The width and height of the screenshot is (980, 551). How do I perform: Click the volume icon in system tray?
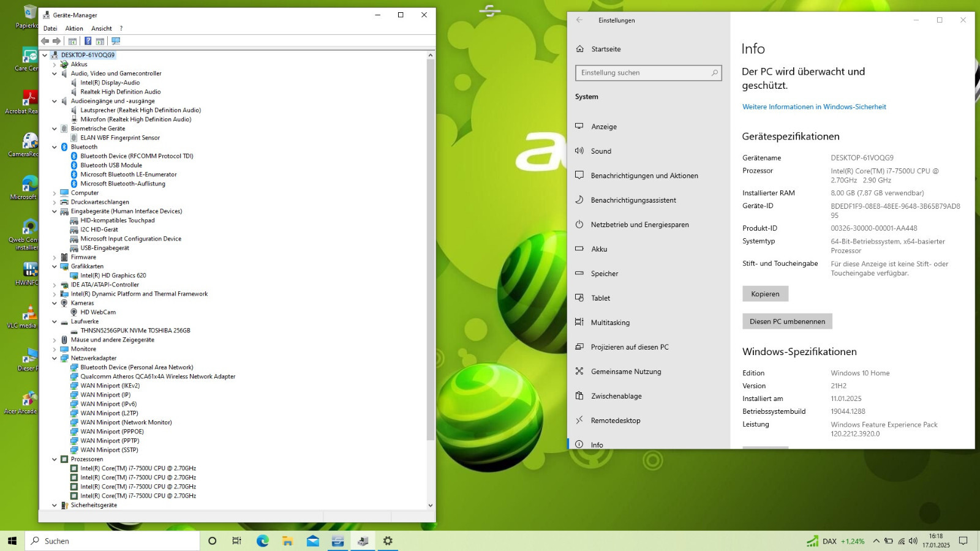tap(913, 541)
